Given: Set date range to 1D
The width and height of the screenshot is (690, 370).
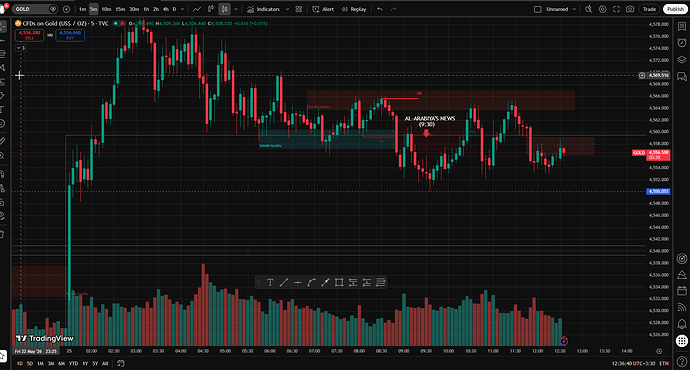Looking at the screenshot, I should tap(19, 363).
